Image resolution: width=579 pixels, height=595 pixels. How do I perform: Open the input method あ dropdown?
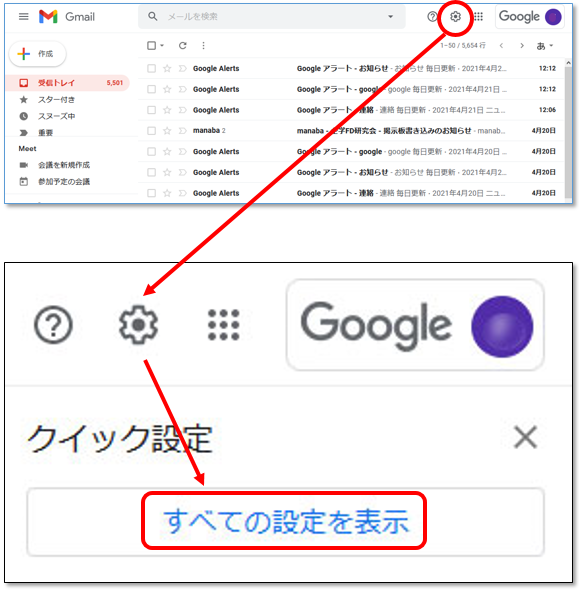544,46
